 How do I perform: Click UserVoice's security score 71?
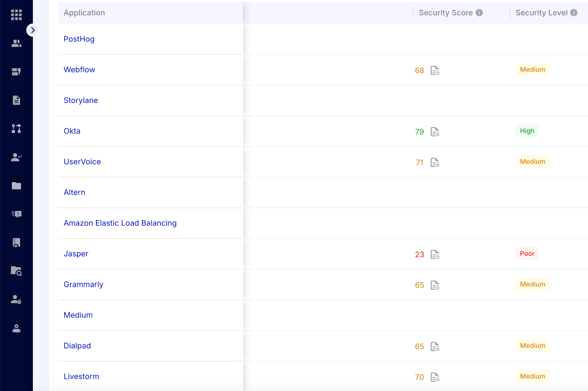tap(420, 163)
